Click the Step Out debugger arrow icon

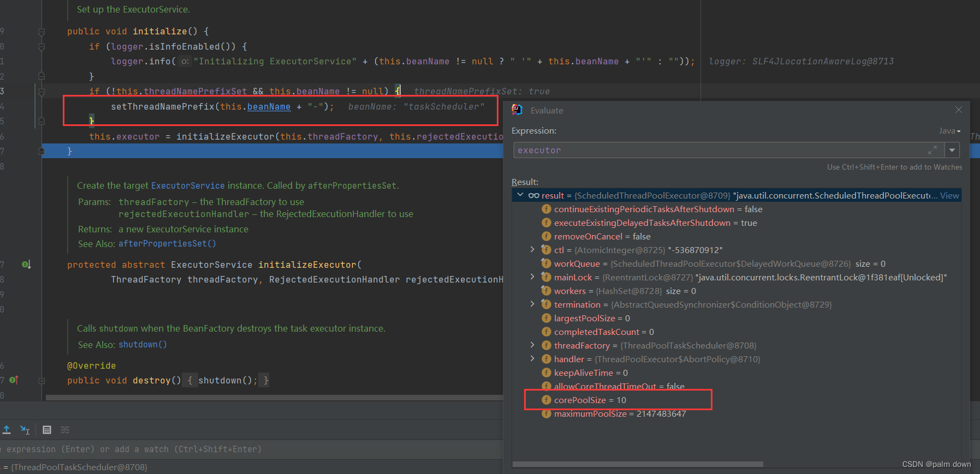point(7,430)
